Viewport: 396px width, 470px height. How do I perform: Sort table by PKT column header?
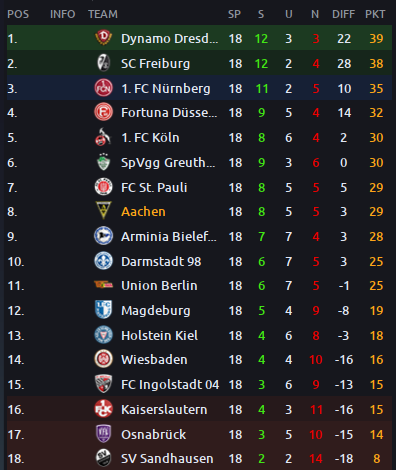(x=375, y=14)
